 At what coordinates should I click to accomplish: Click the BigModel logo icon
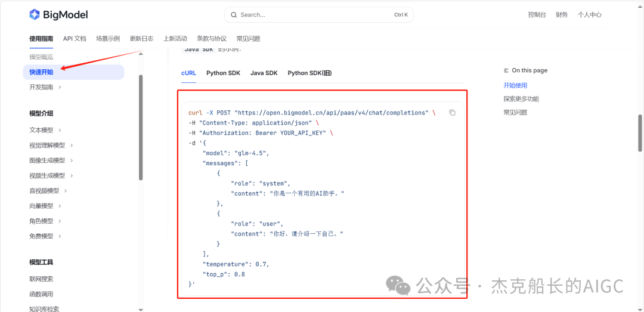point(35,15)
